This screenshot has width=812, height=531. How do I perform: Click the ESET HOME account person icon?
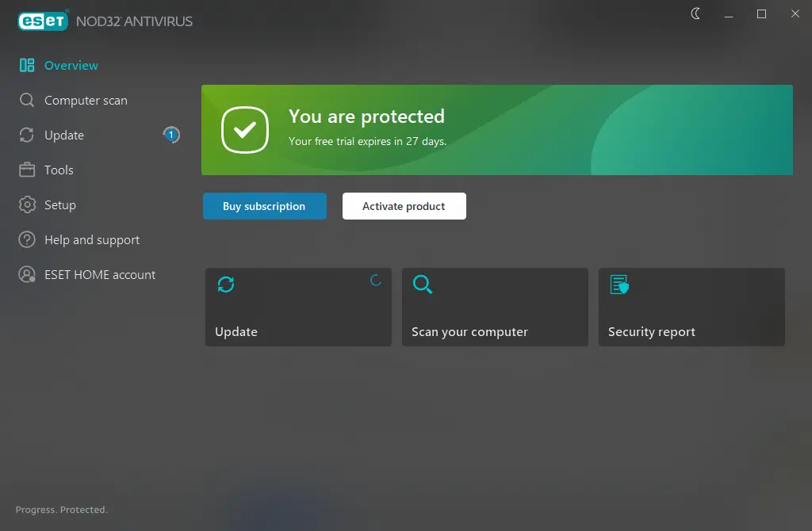pos(27,274)
